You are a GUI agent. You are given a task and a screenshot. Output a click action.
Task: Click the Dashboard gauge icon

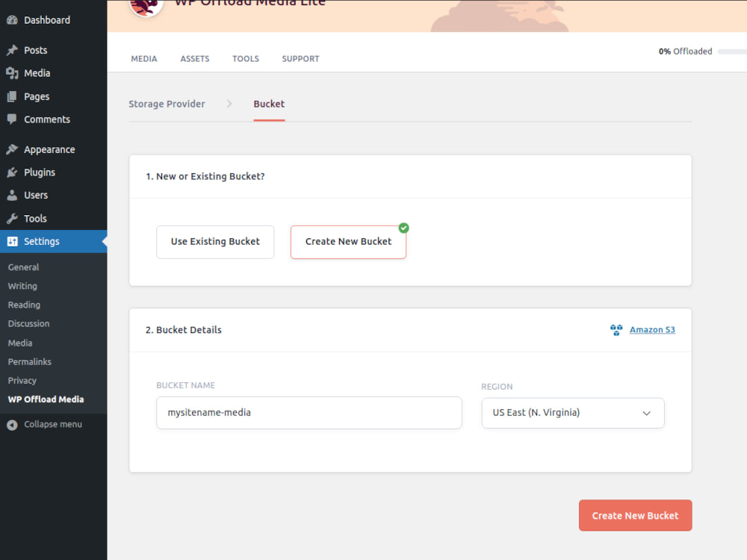[12, 20]
